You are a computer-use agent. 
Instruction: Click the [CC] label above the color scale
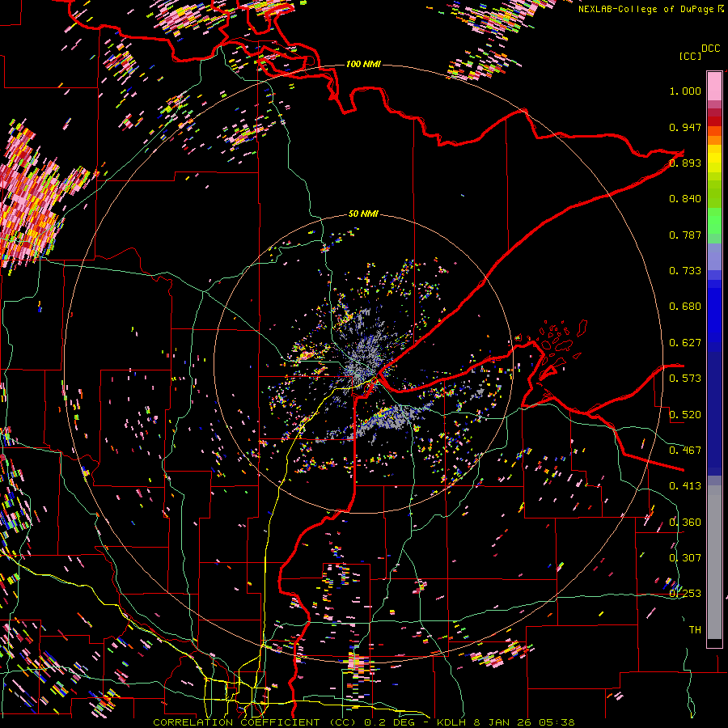pos(690,56)
